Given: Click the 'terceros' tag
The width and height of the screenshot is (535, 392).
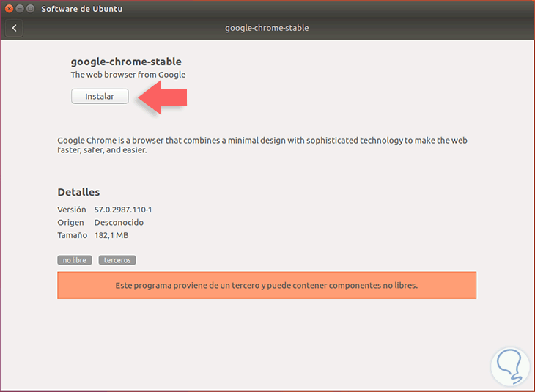Looking at the screenshot, I should click(117, 260).
